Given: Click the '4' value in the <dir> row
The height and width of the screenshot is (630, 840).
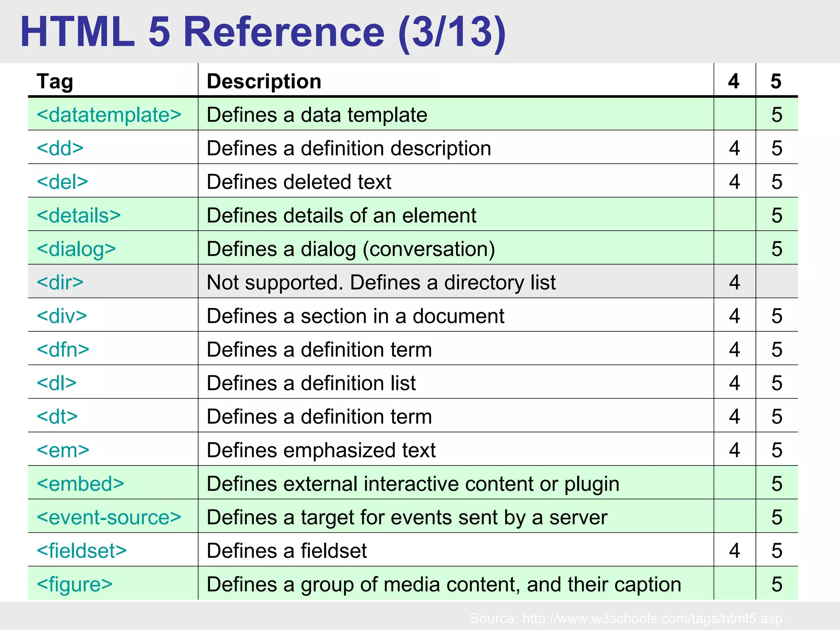Looking at the screenshot, I should pyautogui.click(x=735, y=283).
